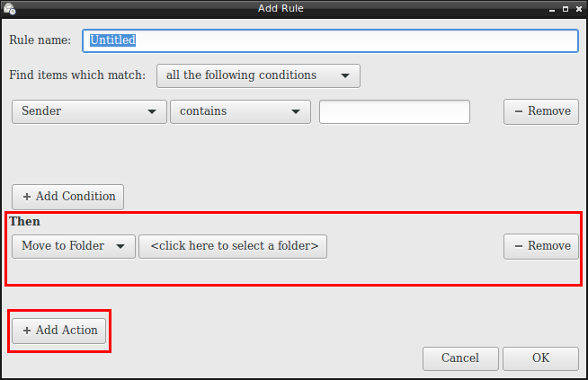This screenshot has width=588, height=380.
Task: Click the application icon in the title bar
Action: pos(9,9)
